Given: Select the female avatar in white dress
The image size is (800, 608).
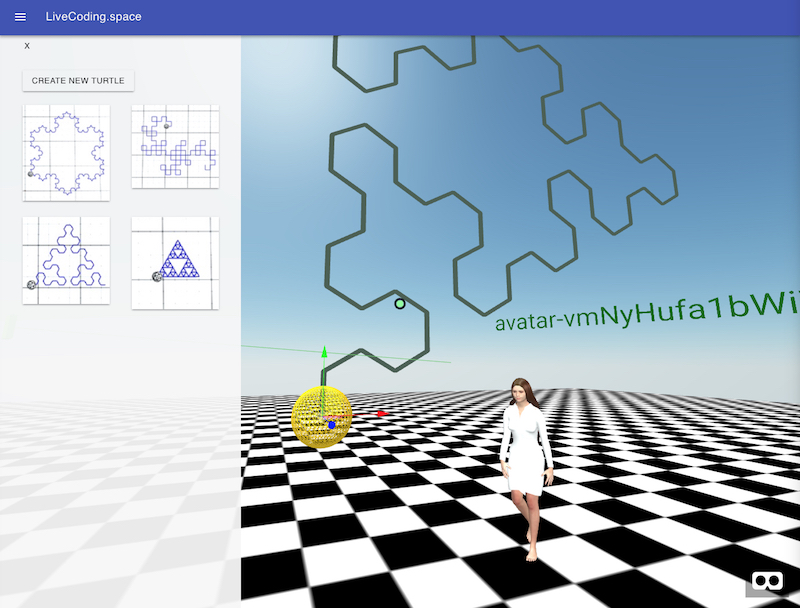Looking at the screenshot, I should click(526, 460).
